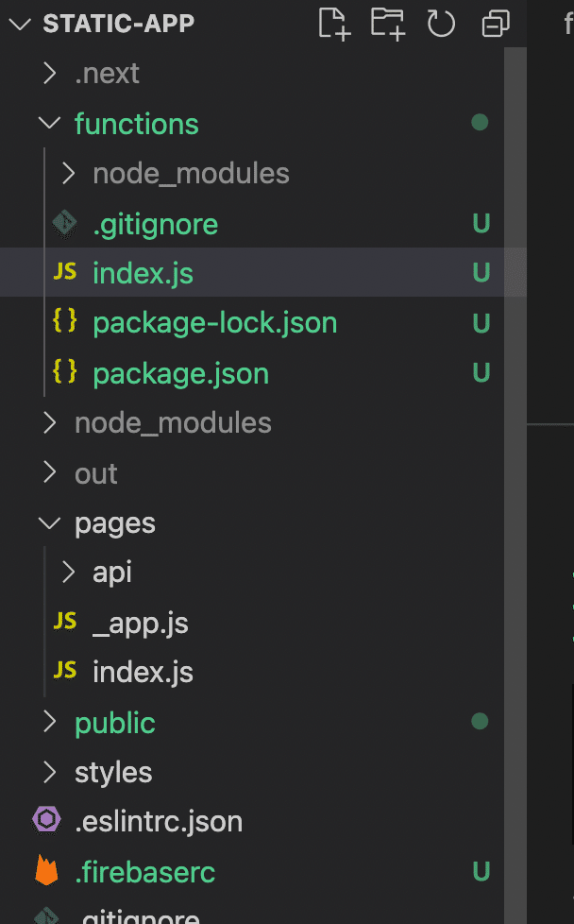Open the package-lock.json file
This screenshot has height=924, width=574.
(x=214, y=322)
